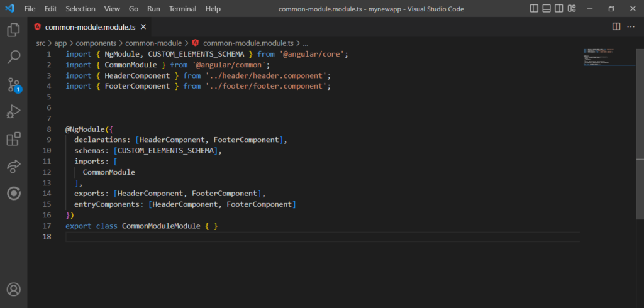Screen dimensions: 644x308
Task: Click the components breadcrumb segment
Action: (96, 43)
